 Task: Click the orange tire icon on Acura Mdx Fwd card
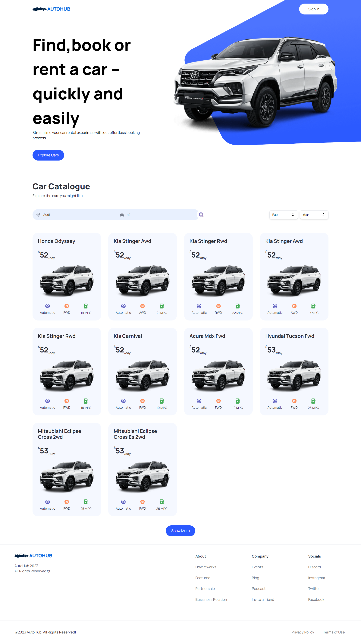(218, 401)
